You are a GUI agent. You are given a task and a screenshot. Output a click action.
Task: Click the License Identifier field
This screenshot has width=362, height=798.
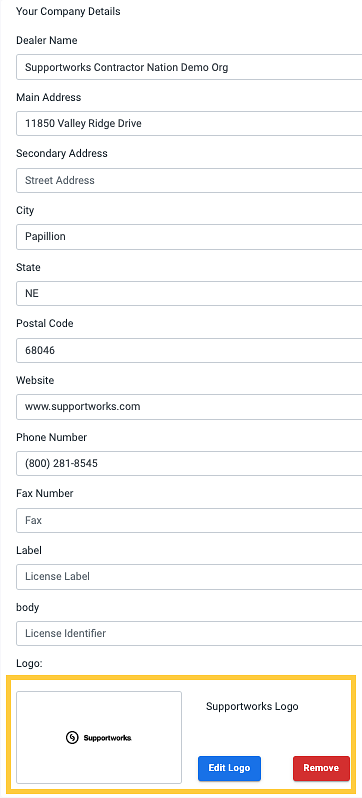pos(189,634)
